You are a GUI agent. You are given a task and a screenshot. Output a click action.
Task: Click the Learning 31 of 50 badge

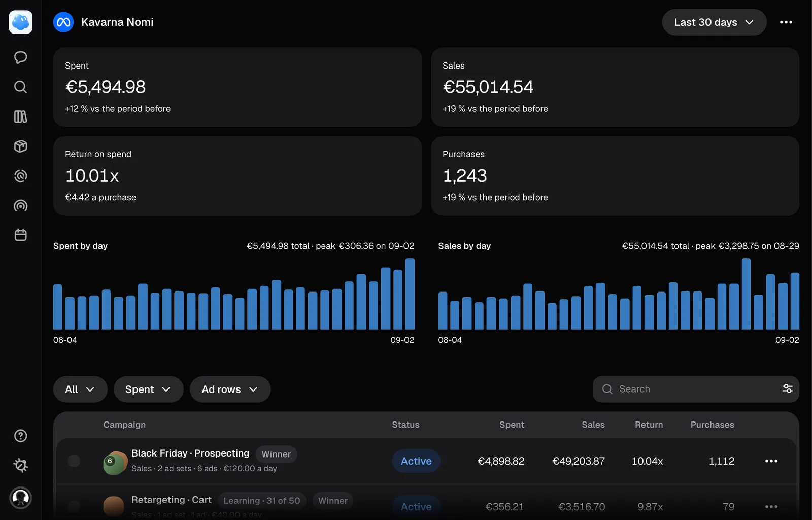(262, 501)
